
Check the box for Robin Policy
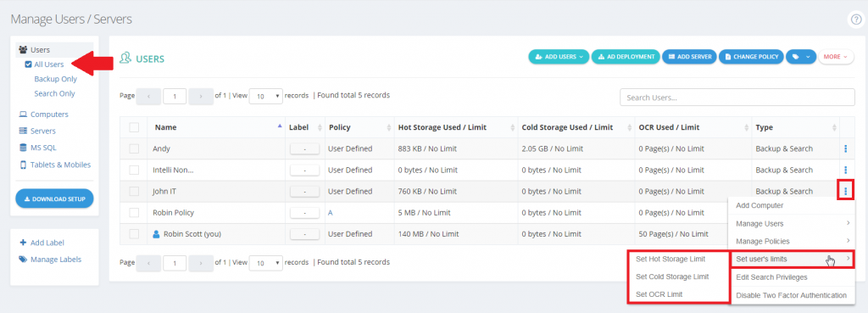[134, 212]
